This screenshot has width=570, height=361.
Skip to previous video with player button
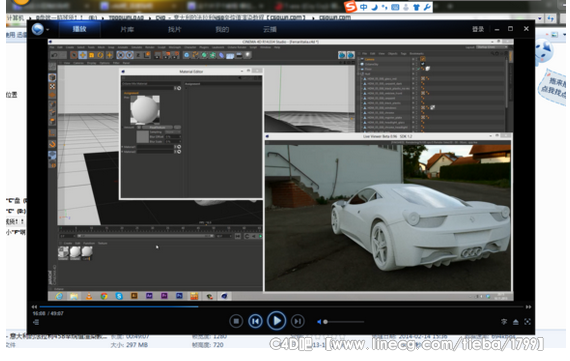pyautogui.click(x=255, y=321)
